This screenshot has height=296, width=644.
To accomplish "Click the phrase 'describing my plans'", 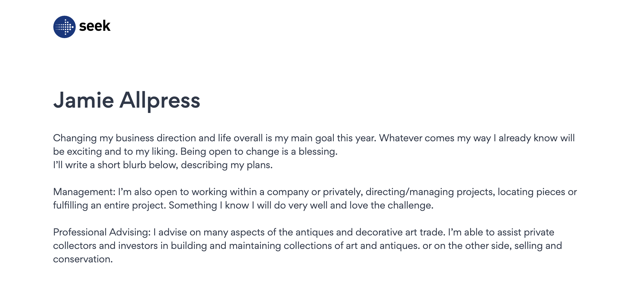I will (x=227, y=165).
